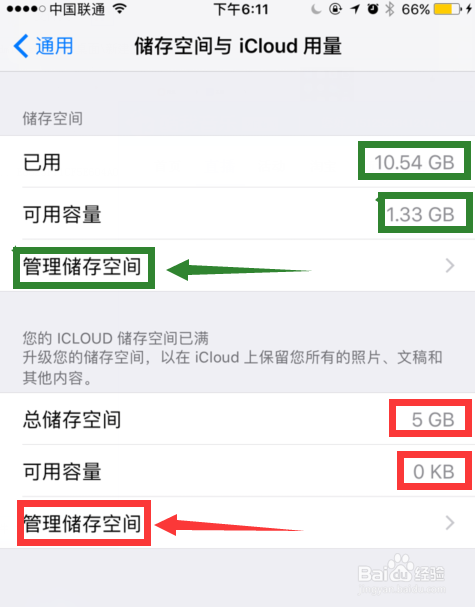Viewport: 475px width, 607px height.
Task: Tap the back chevron icon beside 通用
Action: pos(21,46)
